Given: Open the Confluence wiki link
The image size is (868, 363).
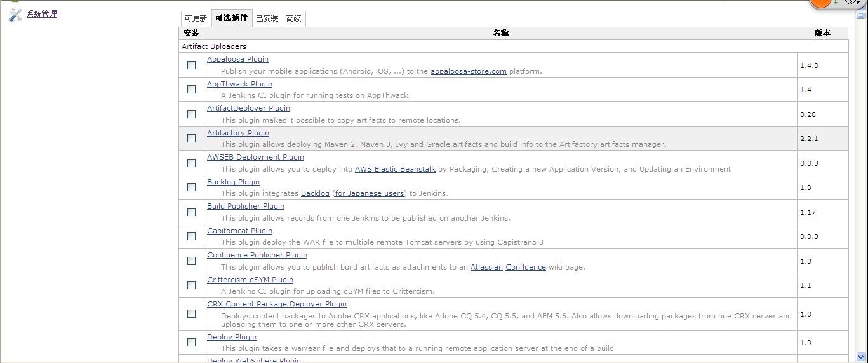Looking at the screenshot, I should [526, 267].
